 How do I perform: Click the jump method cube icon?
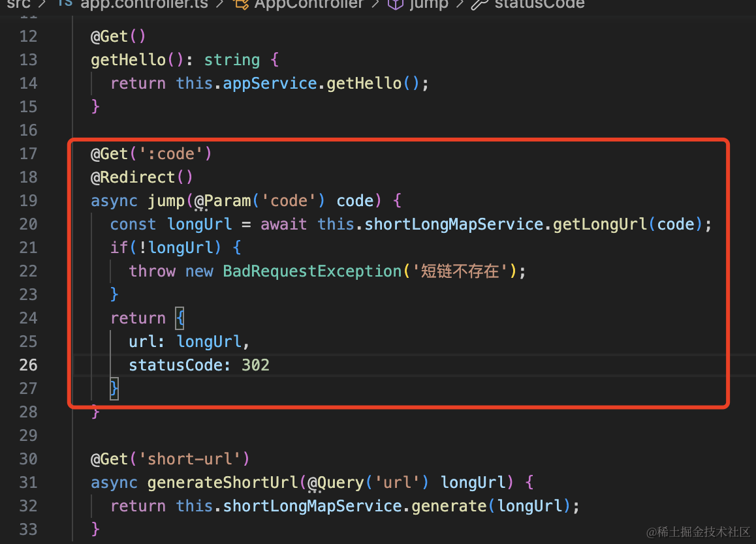(396, 5)
